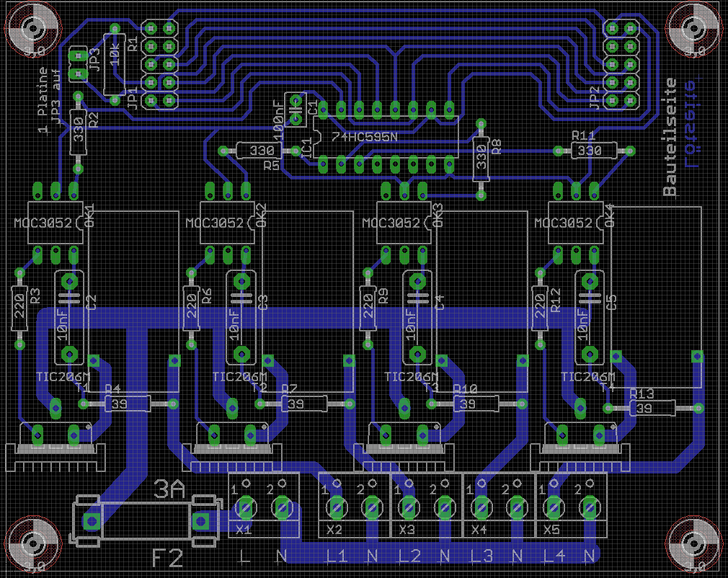Select pad 2 of terminal X1

[x=281, y=508]
